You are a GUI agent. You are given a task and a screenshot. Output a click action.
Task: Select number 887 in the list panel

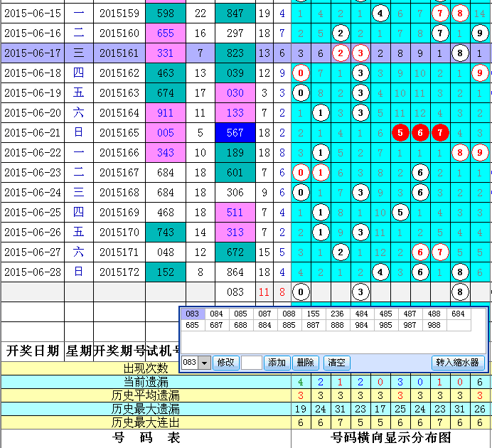(x=314, y=326)
